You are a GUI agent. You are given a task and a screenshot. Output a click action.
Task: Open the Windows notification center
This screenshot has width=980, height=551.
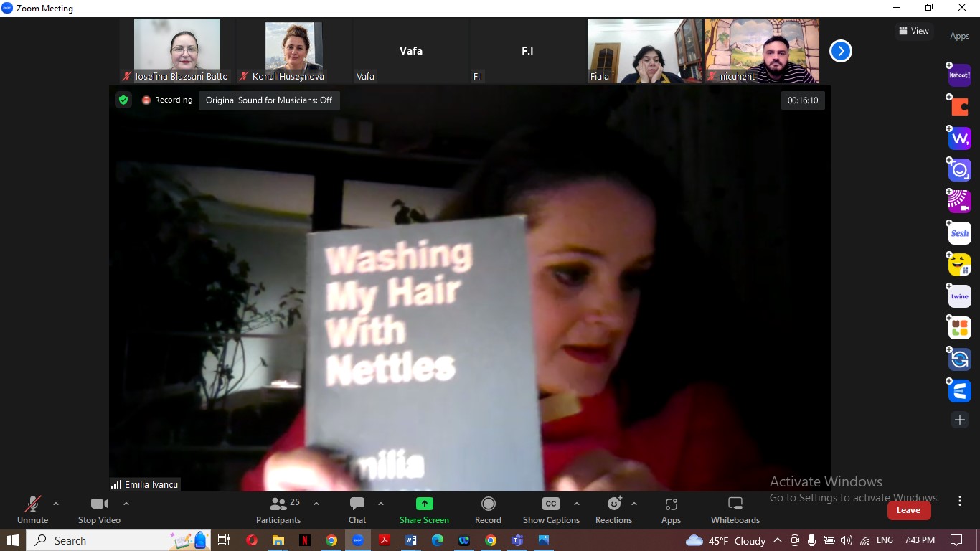click(x=956, y=540)
